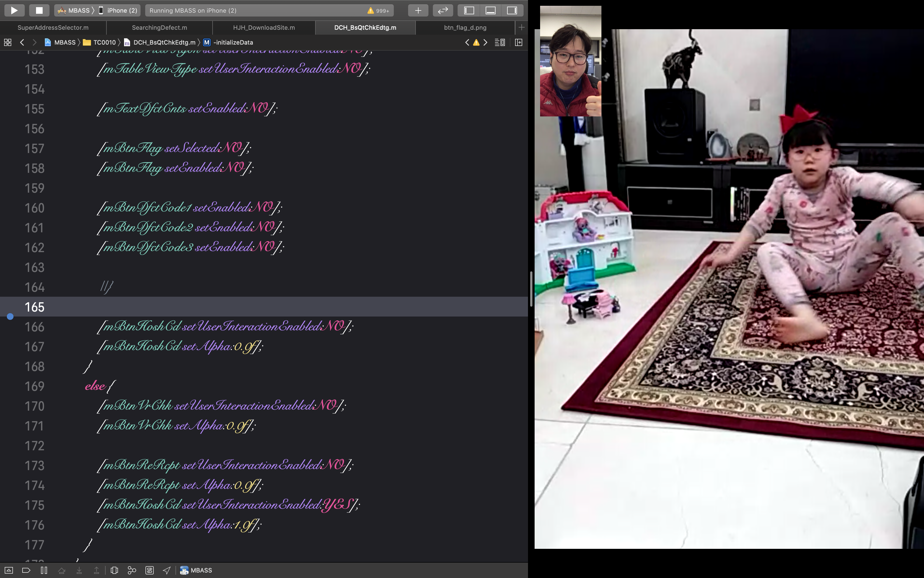Select the MBASS process in debug bar

[x=196, y=570]
